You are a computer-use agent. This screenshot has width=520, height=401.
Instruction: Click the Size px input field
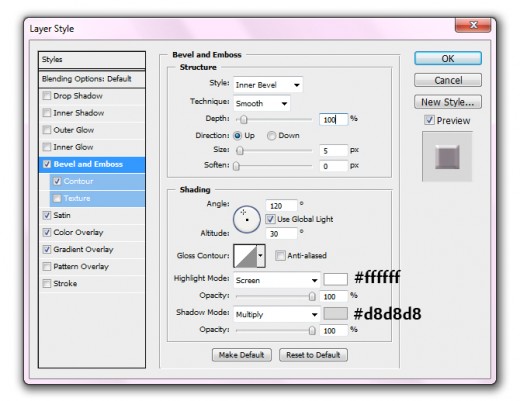333,151
